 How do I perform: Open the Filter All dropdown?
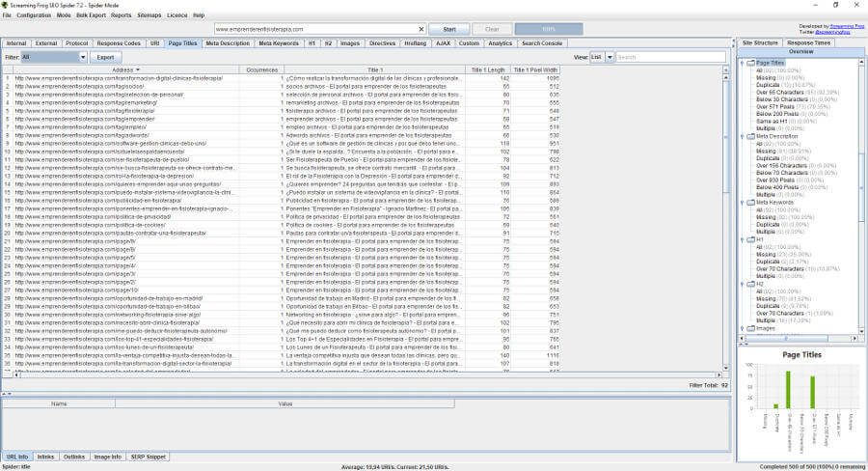pyautogui.click(x=54, y=57)
